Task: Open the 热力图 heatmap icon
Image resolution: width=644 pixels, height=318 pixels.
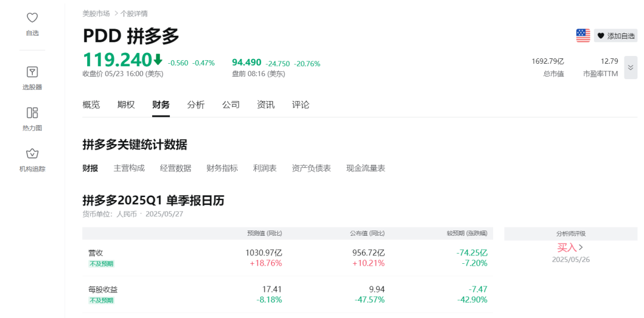Action: (x=32, y=113)
